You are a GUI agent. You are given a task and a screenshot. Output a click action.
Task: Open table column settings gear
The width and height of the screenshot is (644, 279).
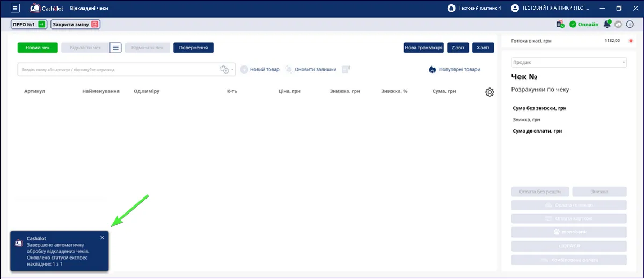pos(489,92)
